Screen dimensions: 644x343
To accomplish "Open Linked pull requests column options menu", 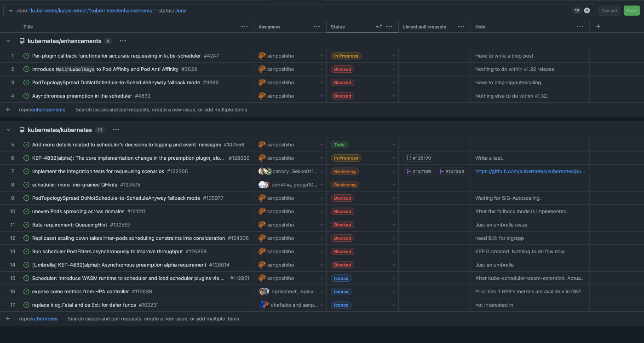I will coord(461,27).
